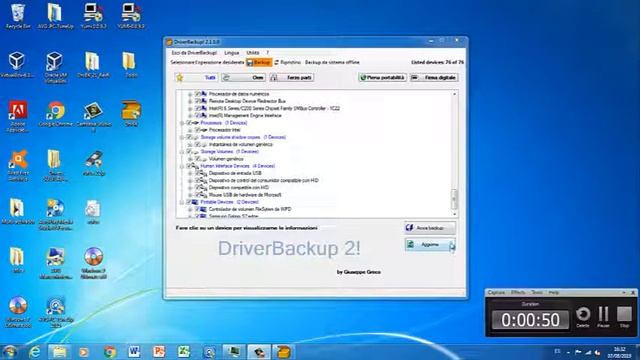Collapse the Storage volume shadow copies category
This screenshot has width=640, height=360.
point(182,137)
